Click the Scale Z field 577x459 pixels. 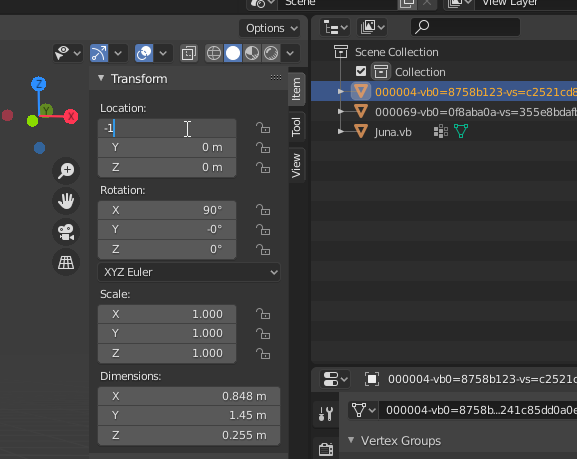167,353
